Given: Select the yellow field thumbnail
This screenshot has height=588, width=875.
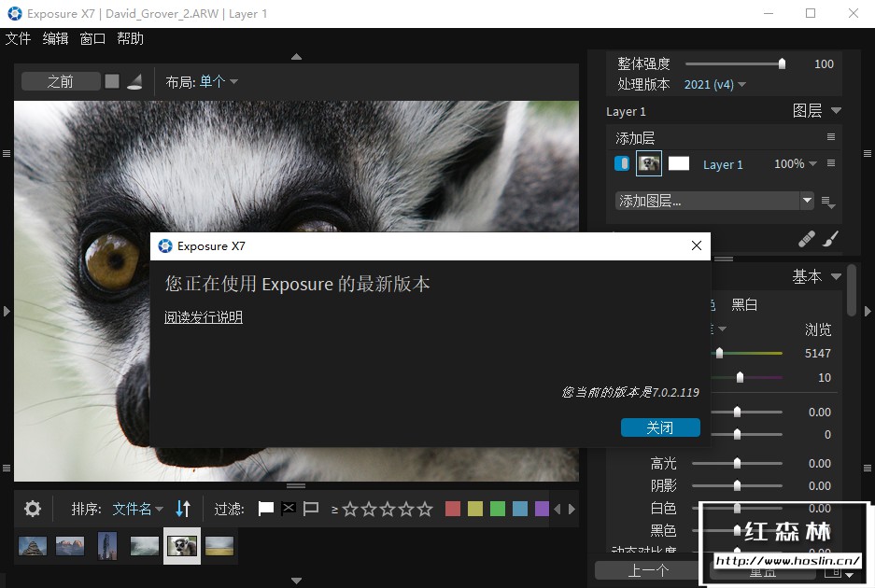Looking at the screenshot, I should pos(219,546).
